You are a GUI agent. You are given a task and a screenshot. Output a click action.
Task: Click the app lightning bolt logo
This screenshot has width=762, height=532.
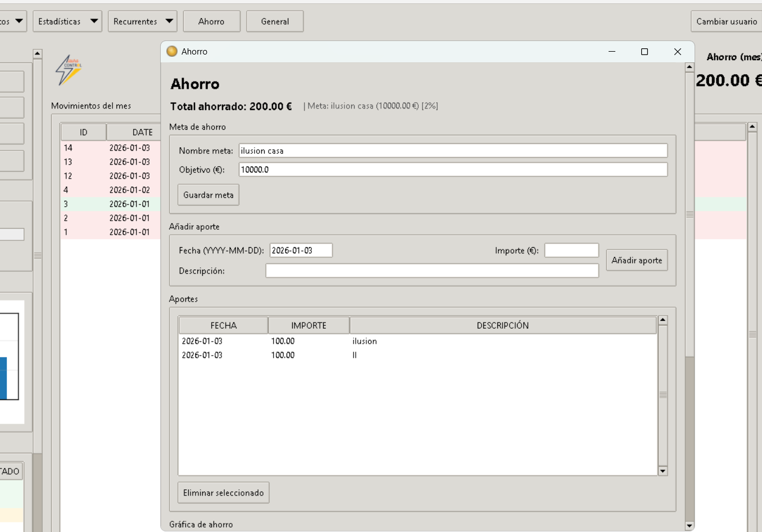click(x=69, y=70)
